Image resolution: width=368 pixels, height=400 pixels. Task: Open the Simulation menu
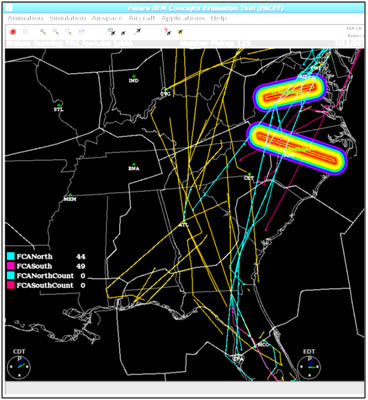click(68, 18)
